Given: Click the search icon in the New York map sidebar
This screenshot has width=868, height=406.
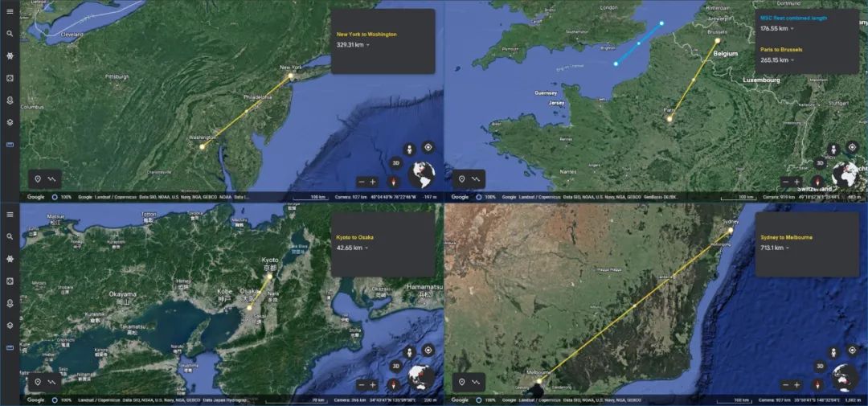Looking at the screenshot, I should pyautogui.click(x=10, y=34).
